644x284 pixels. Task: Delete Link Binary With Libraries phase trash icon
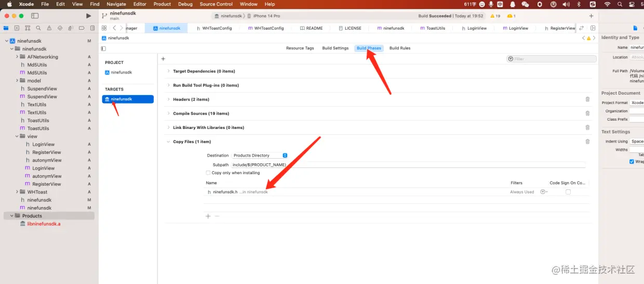(587, 127)
